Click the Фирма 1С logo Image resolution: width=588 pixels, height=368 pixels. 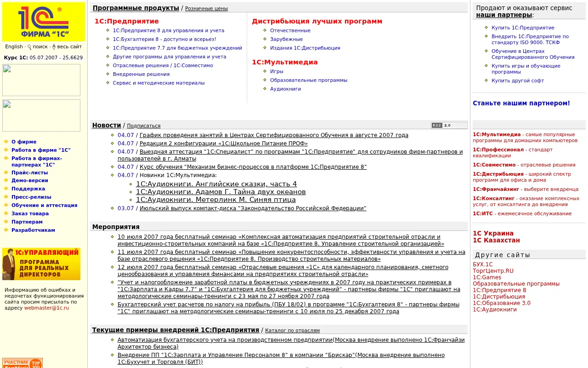pos(44,22)
